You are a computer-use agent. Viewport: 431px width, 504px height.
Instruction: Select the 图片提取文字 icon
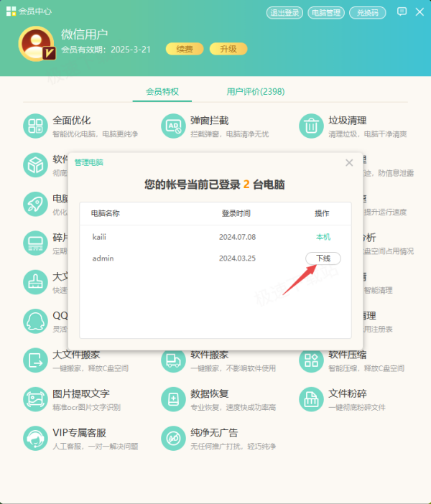pyautogui.click(x=35, y=399)
